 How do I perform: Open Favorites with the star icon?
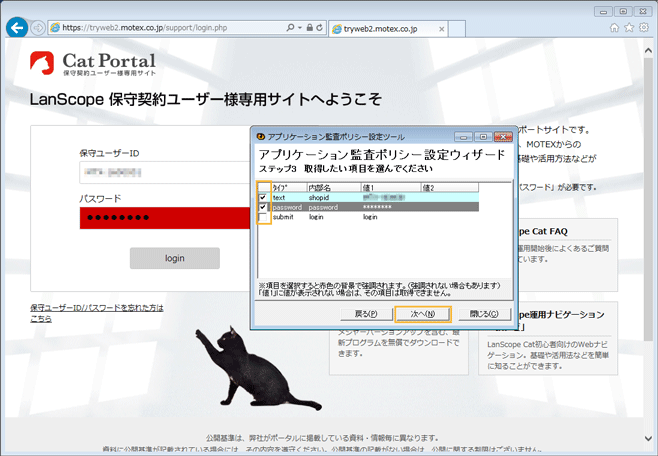click(x=629, y=28)
